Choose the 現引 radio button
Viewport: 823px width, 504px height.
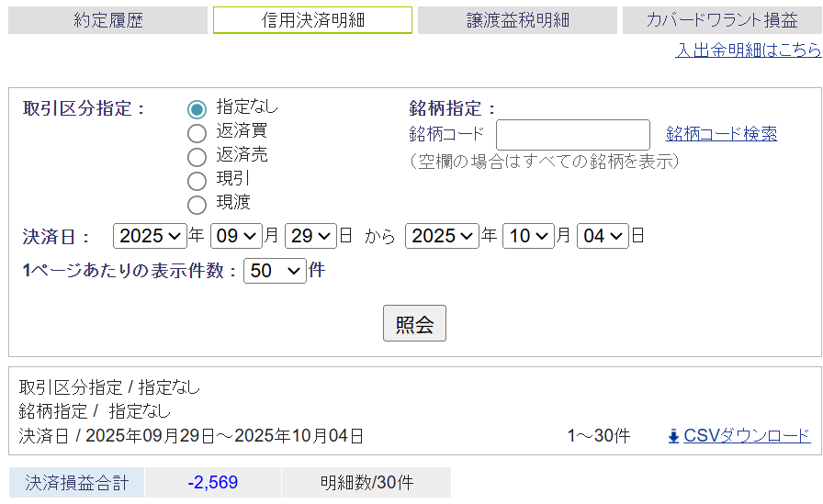click(x=197, y=181)
